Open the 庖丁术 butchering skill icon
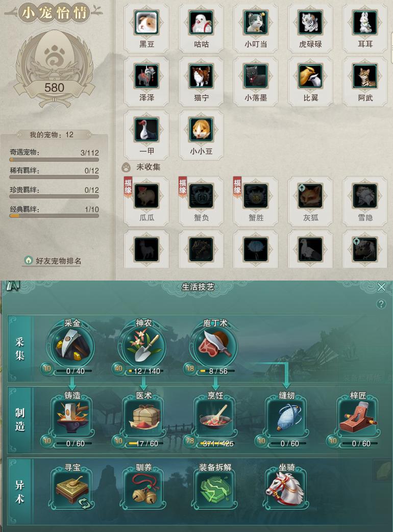The width and height of the screenshot is (393, 532). point(215,345)
